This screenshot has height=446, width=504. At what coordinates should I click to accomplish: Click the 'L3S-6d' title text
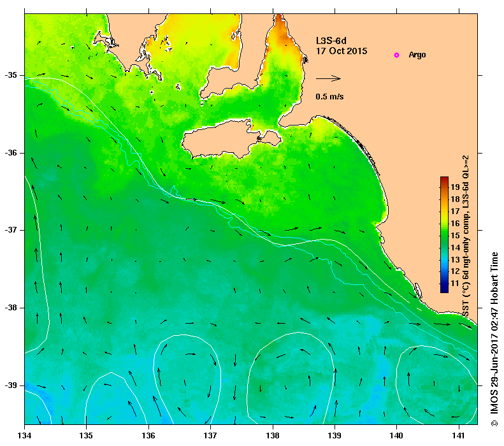331,41
